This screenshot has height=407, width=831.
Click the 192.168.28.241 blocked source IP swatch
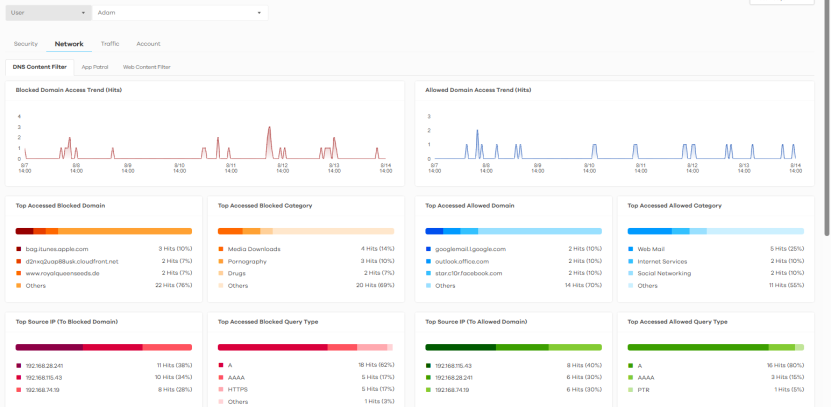[x=18, y=366]
